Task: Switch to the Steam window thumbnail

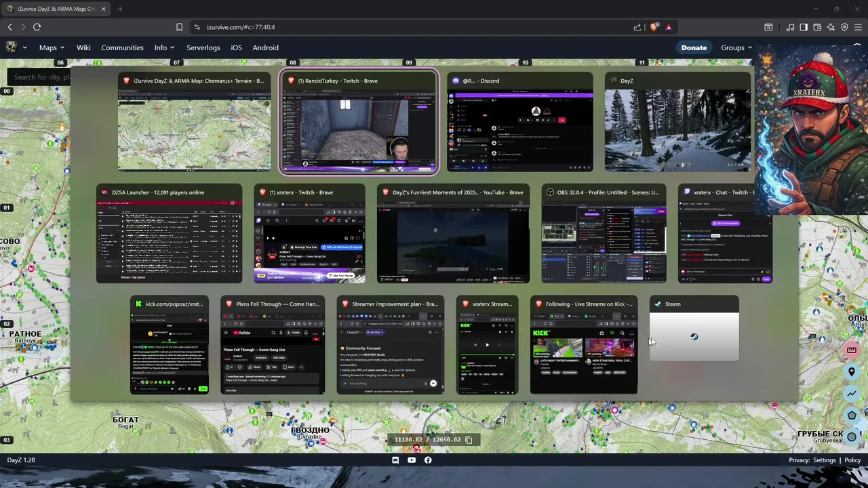Action: 694,329
